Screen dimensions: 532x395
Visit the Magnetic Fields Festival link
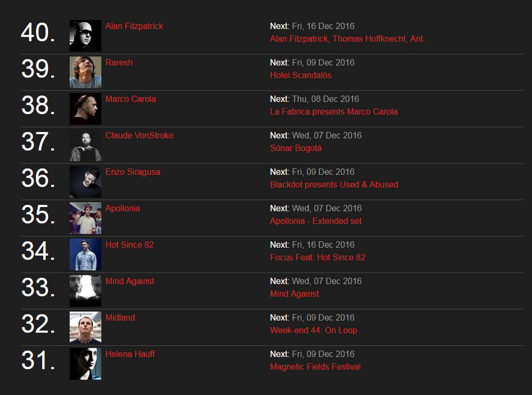pos(315,366)
